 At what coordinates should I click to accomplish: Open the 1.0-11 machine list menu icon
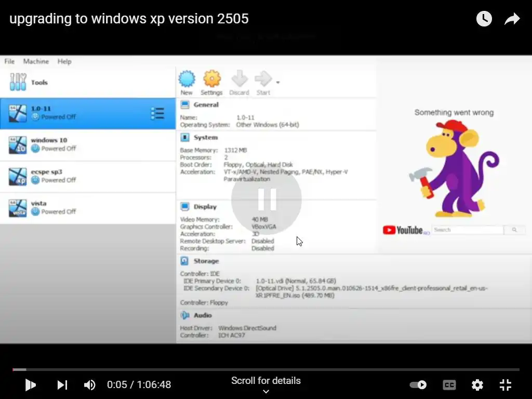tap(157, 113)
